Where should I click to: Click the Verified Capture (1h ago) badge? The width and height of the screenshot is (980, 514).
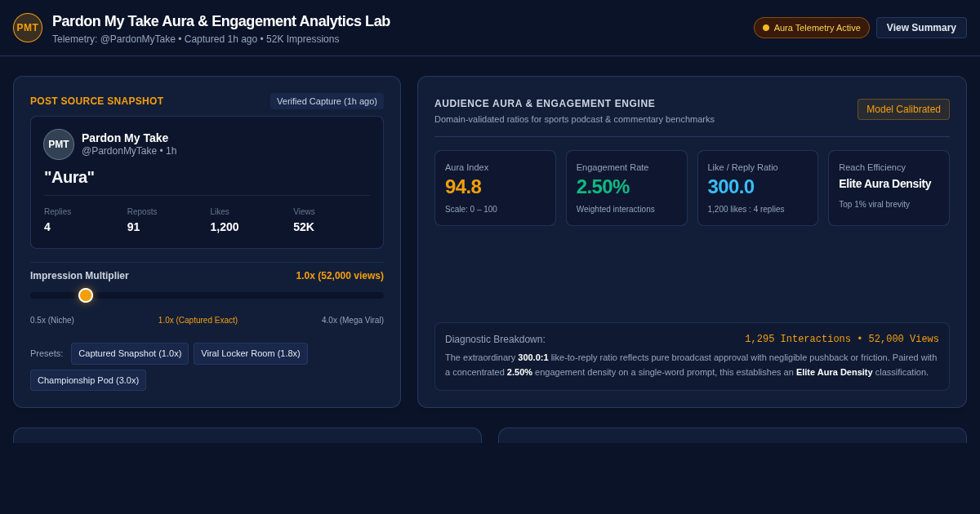(x=327, y=101)
